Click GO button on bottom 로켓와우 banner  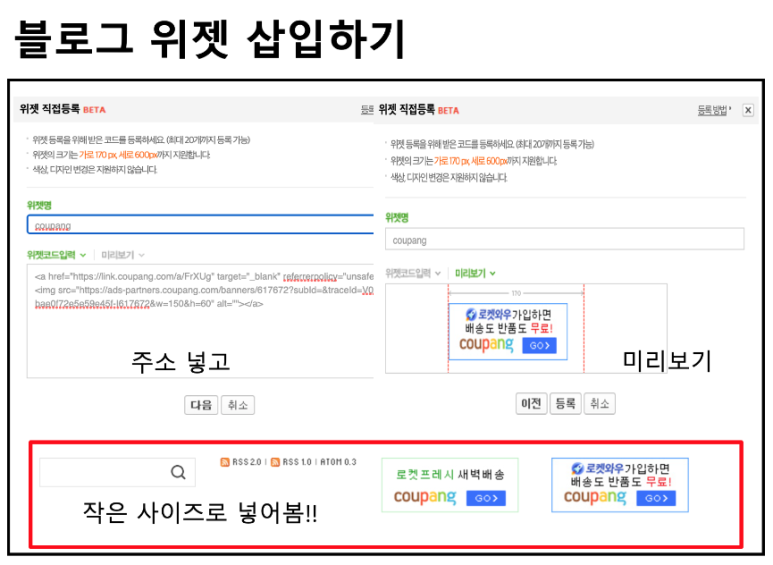(656, 498)
